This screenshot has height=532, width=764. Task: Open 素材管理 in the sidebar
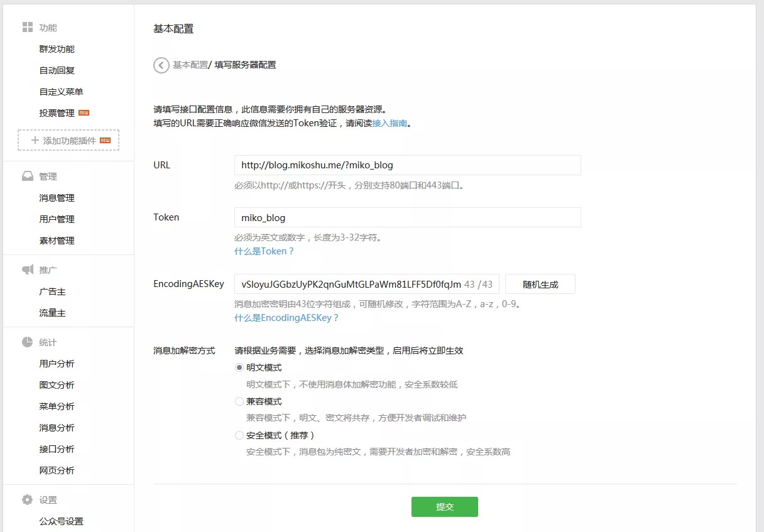57,241
